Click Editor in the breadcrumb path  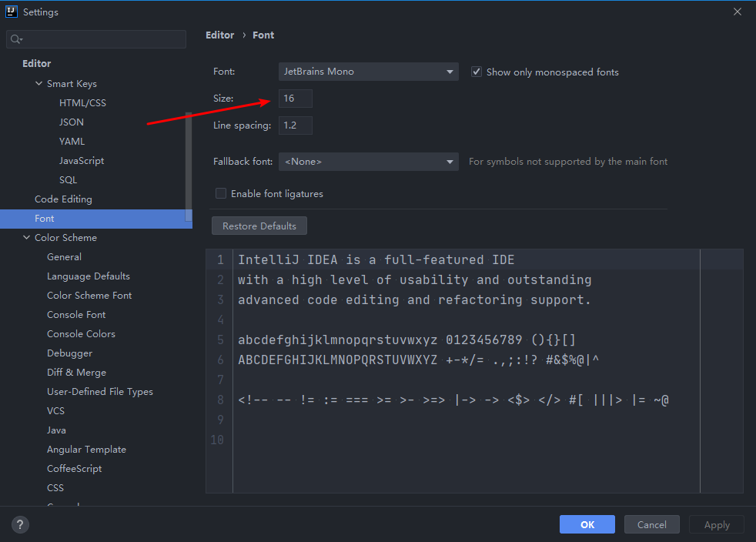[x=219, y=35]
